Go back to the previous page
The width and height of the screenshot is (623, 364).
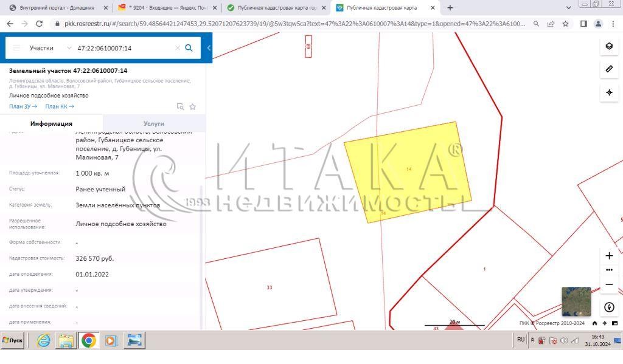(10, 24)
